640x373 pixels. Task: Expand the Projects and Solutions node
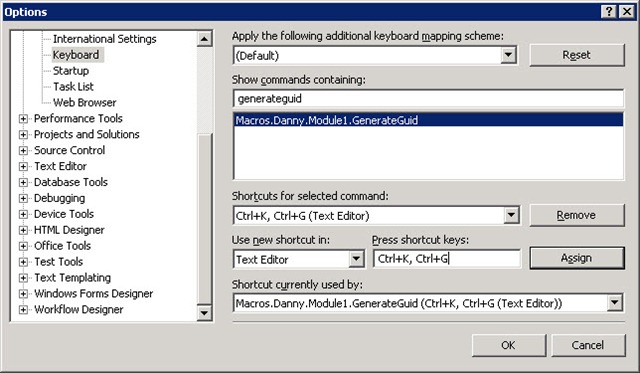click(23, 135)
